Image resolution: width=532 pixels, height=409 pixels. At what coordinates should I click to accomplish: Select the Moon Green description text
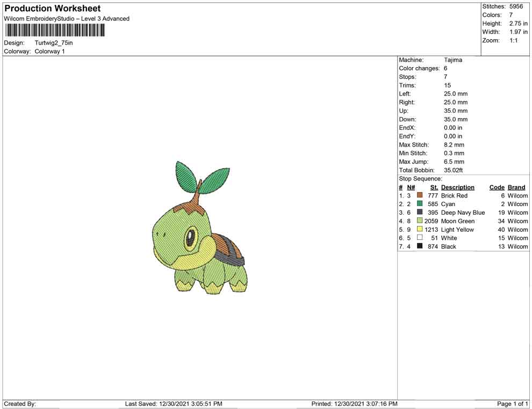click(x=458, y=221)
